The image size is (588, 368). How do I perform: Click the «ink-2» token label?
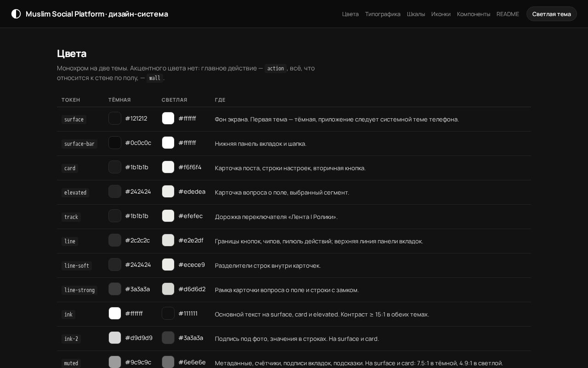click(x=71, y=339)
